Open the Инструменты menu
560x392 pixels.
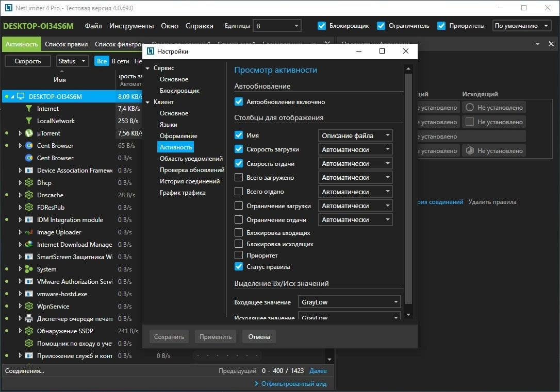tap(131, 26)
